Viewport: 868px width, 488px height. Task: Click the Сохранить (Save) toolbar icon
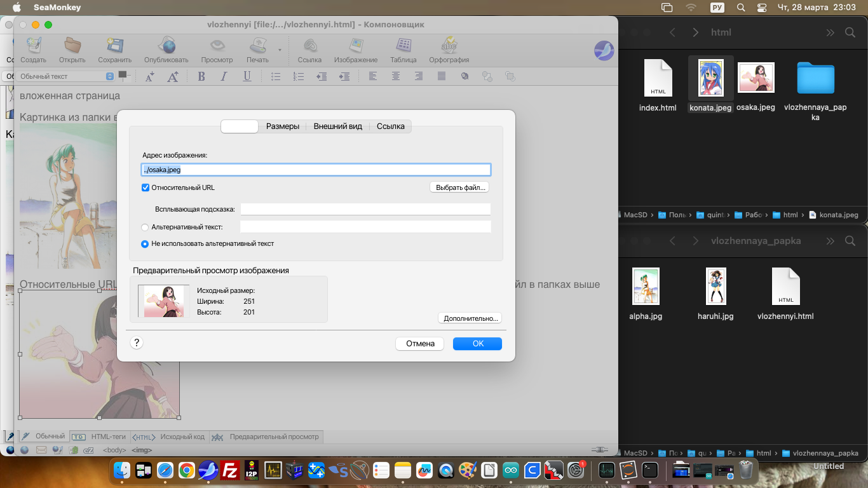pyautogui.click(x=114, y=50)
